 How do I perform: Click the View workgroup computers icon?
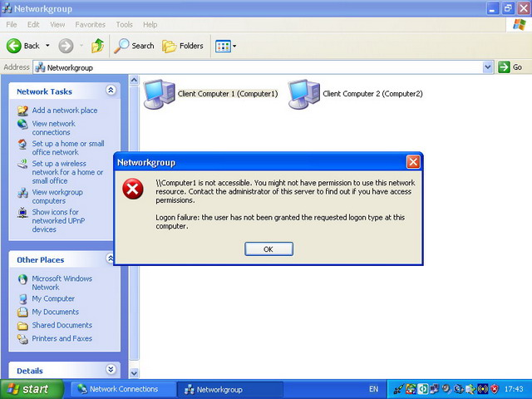click(x=22, y=193)
